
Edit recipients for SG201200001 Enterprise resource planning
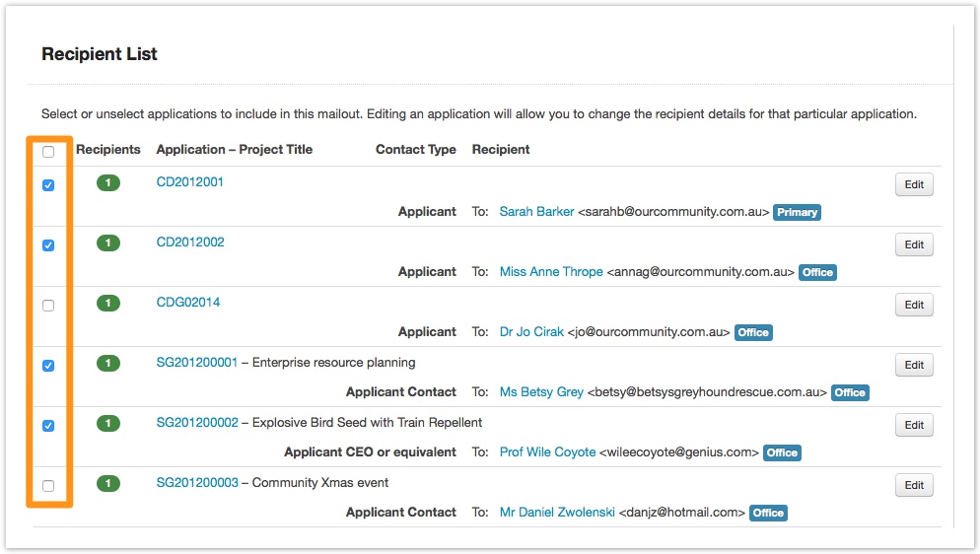914,366
